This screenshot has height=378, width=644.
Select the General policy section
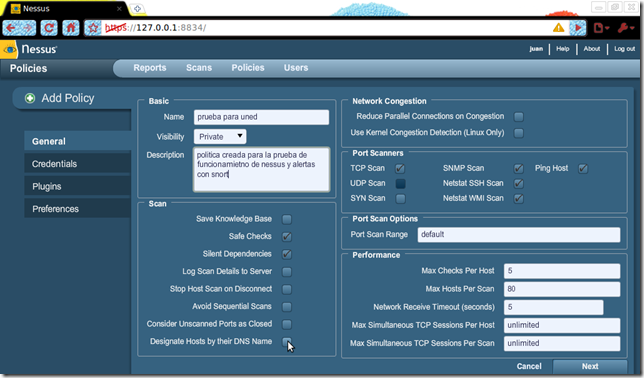tap(78, 141)
